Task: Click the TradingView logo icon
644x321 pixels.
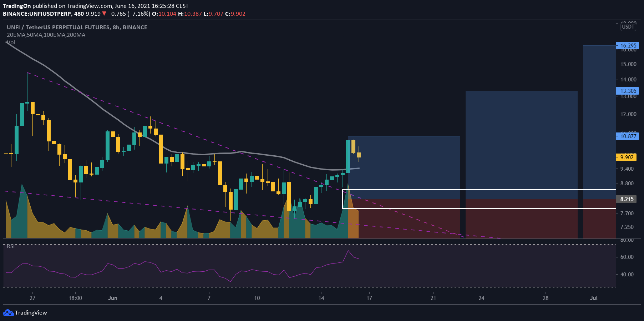Action: 8,313
